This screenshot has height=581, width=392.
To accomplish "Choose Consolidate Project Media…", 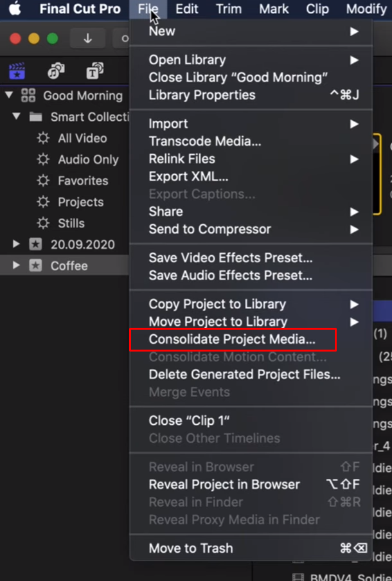I will 233,339.
